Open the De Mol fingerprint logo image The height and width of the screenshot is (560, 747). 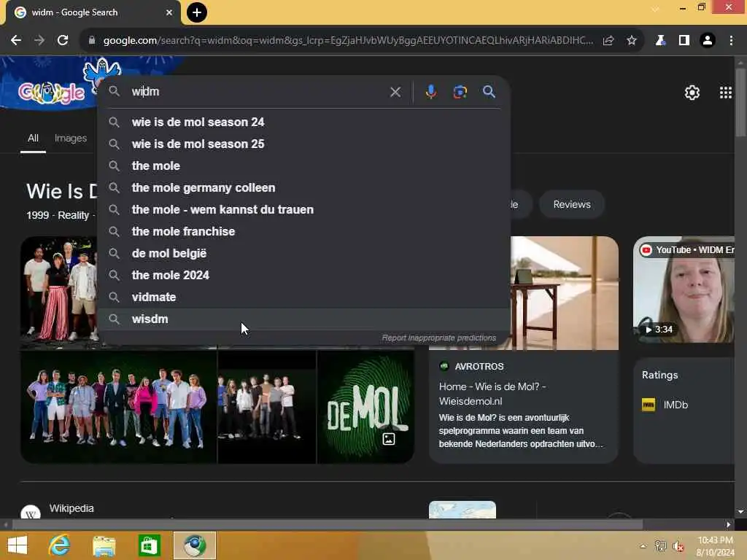click(365, 407)
